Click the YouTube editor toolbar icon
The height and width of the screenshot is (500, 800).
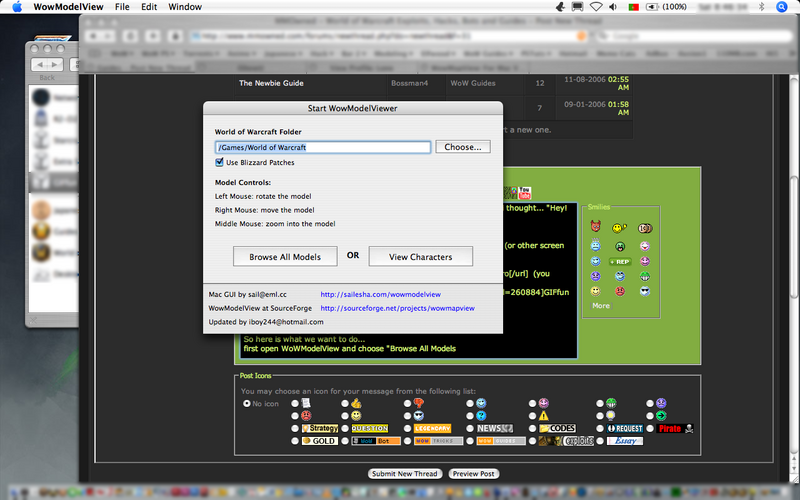coord(524,192)
